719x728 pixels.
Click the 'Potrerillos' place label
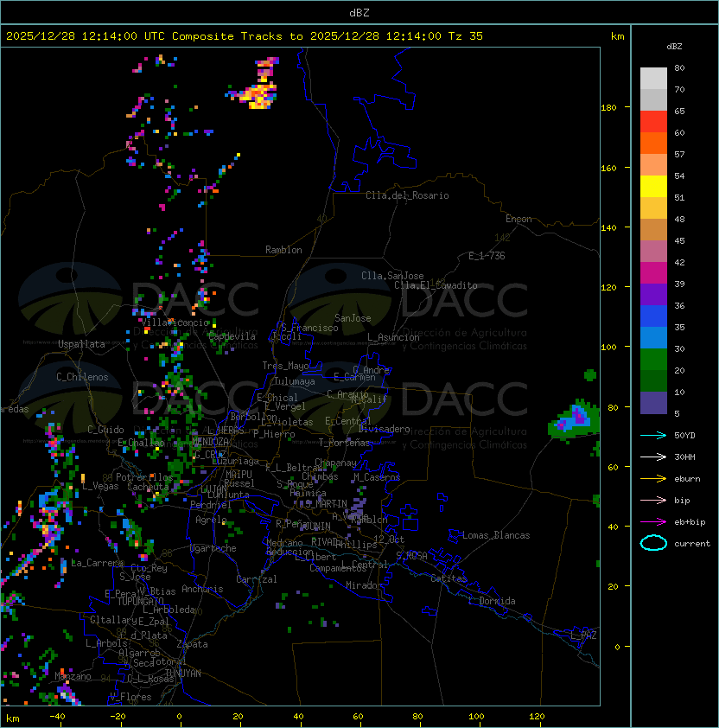144,477
